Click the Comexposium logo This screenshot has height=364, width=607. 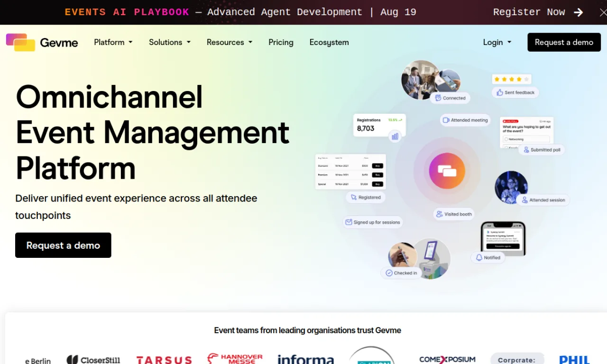447,360
